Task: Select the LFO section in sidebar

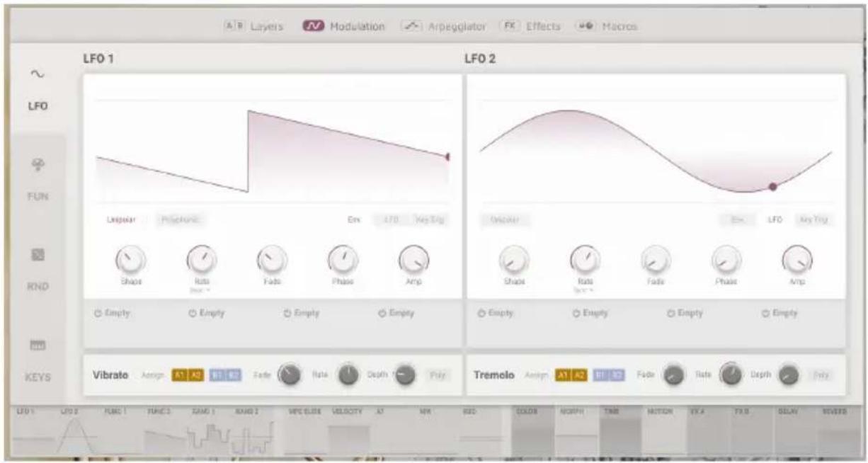Action: click(x=37, y=89)
